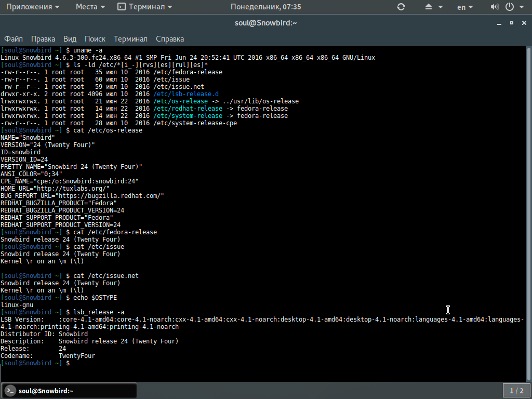Image resolution: width=532 pixels, height=399 pixels.
Task: Open the Терминал app menu in top panel
Action: (145, 7)
